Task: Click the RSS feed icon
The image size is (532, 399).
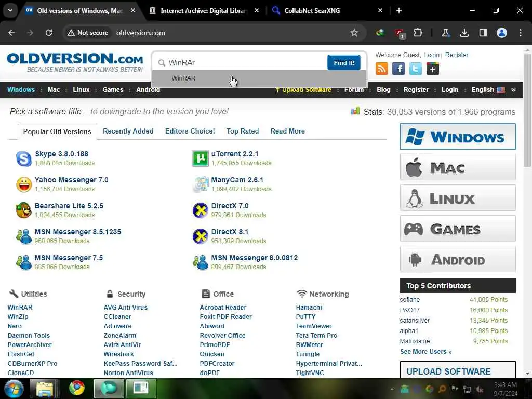Action: tap(382, 69)
